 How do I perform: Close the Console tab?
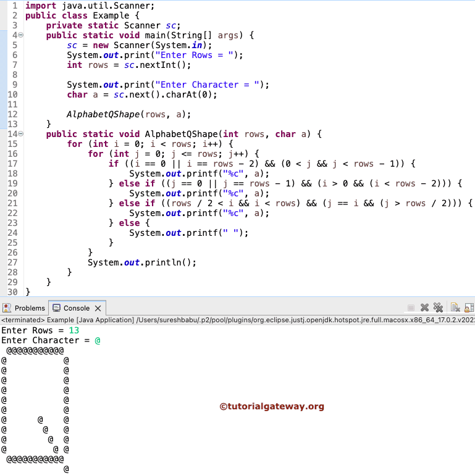pyautogui.click(x=98, y=309)
